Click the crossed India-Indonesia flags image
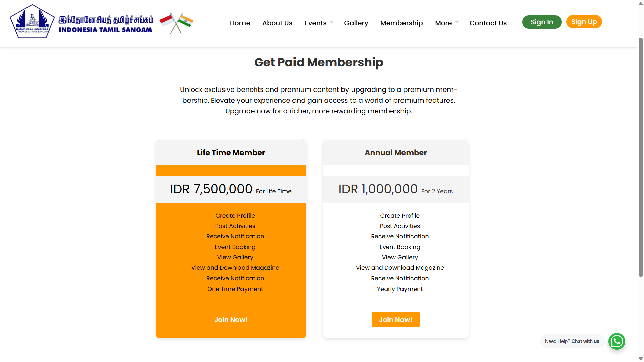This screenshot has height=362, width=644. click(x=177, y=22)
